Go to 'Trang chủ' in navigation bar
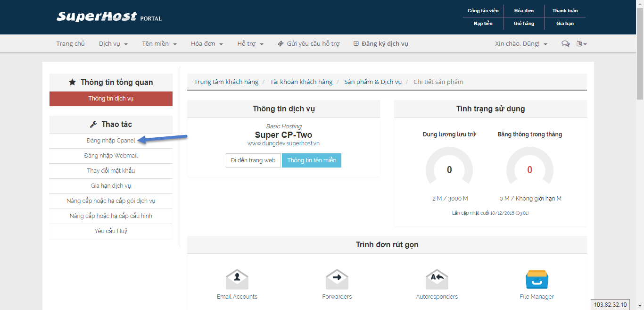The height and width of the screenshot is (310, 644). [x=70, y=44]
